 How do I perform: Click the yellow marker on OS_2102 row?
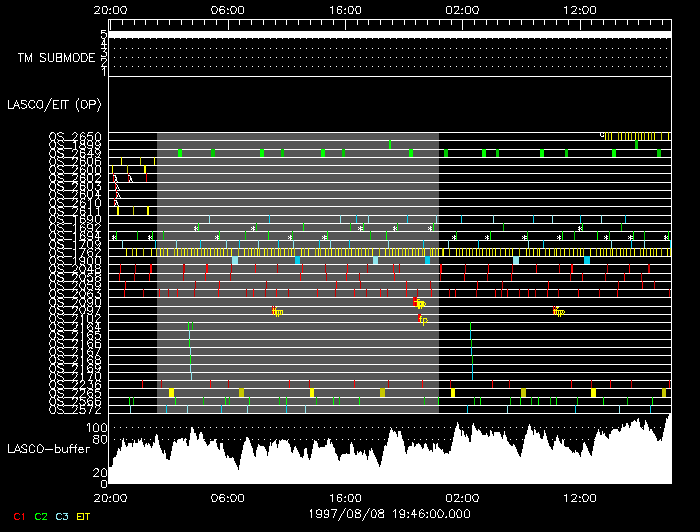click(x=423, y=320)
